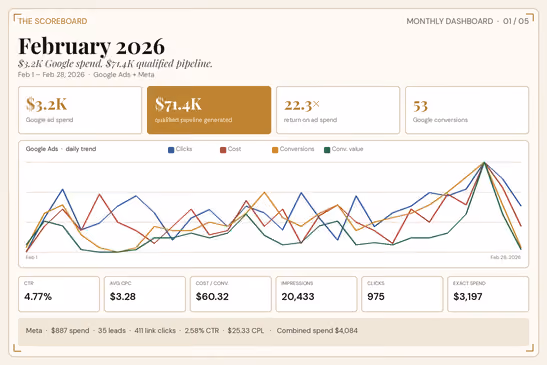The image size is (547, 365).
Task: Click the 'Clicks' legend label
Action: coord(184,149)
